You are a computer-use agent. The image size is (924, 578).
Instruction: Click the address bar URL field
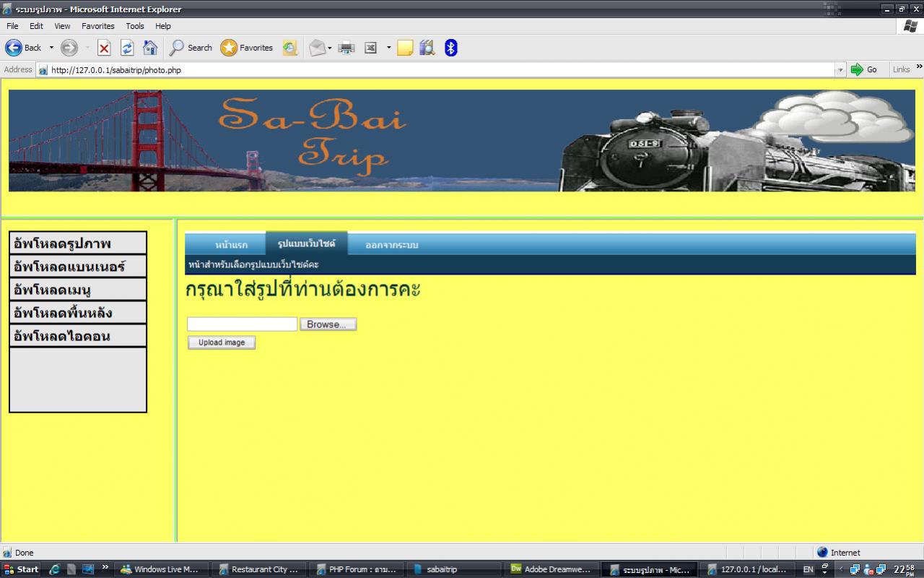(x=440, y=70)
